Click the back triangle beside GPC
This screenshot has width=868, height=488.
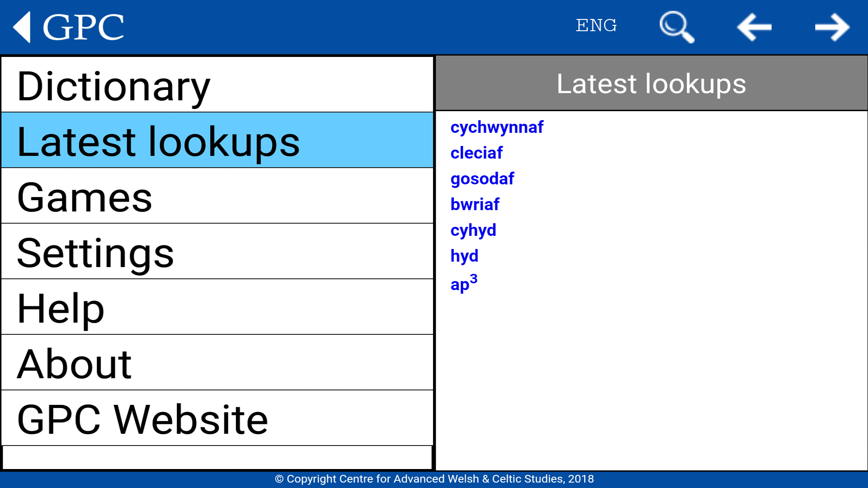point(22,27)
